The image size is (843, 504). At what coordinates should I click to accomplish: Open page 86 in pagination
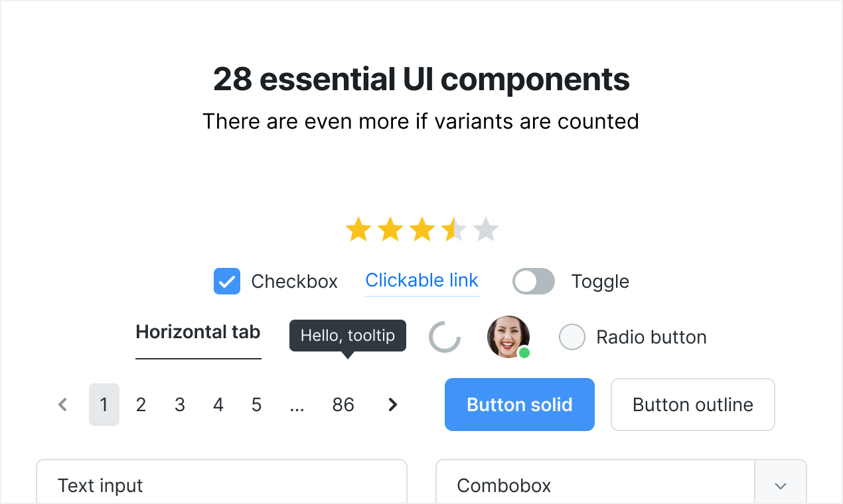[x=343, y=405]
